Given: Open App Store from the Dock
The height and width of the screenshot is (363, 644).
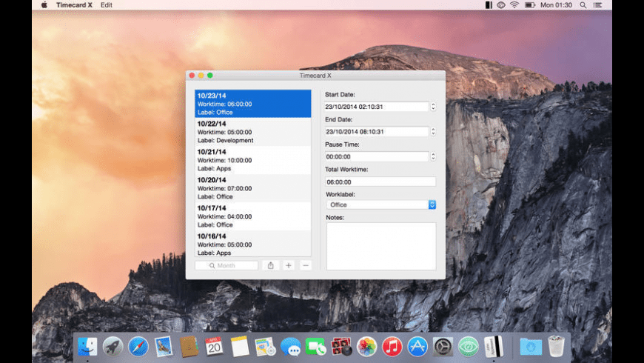Looking at the screenshot, I should [417, 347].
